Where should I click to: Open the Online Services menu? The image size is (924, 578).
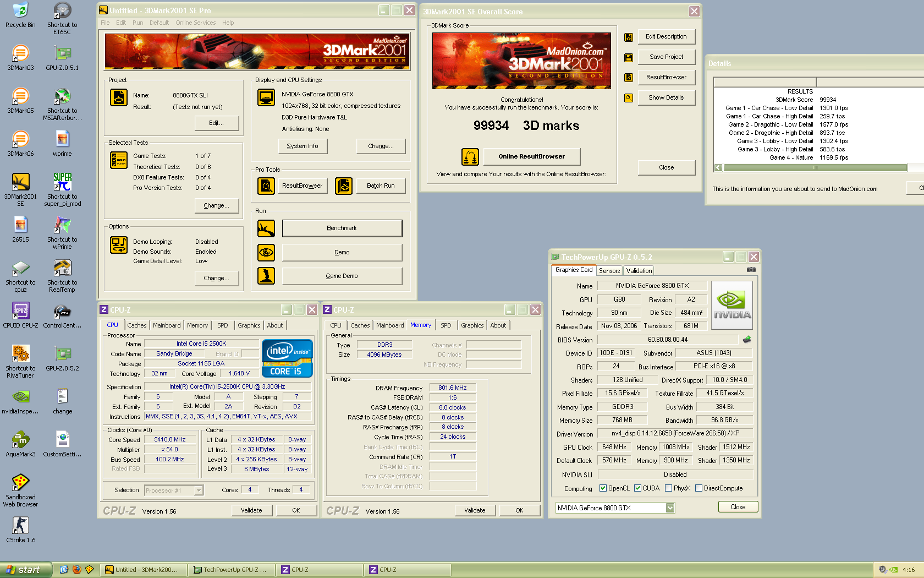[x=195, y=23]
